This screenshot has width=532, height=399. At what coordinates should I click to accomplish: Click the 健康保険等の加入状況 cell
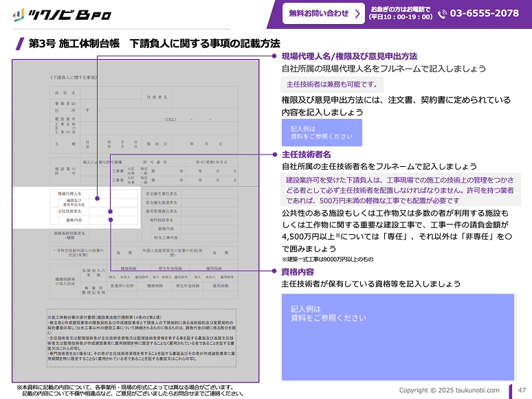65,282
